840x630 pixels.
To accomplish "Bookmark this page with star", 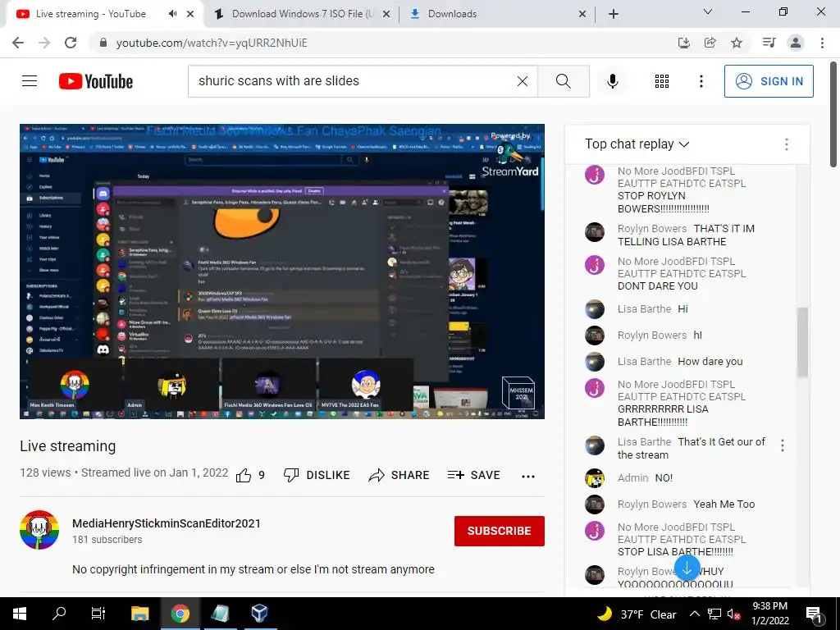I will click(737, 43).
